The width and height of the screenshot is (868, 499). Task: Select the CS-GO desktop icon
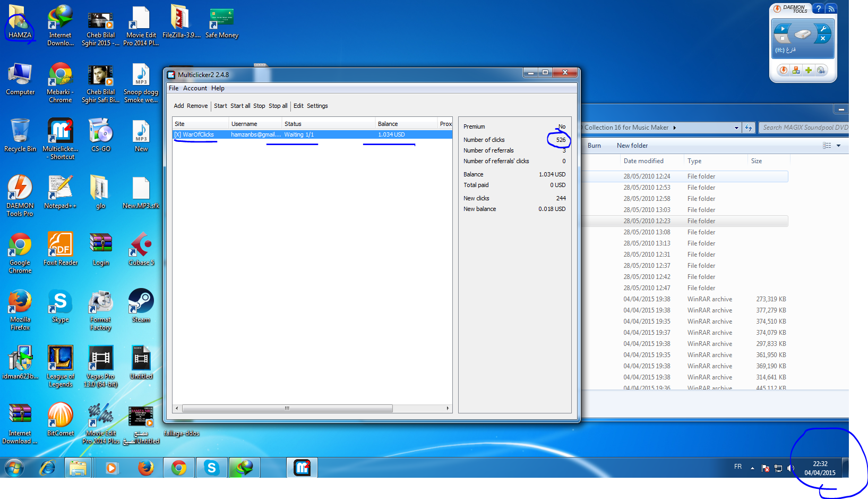click(101, 135)
